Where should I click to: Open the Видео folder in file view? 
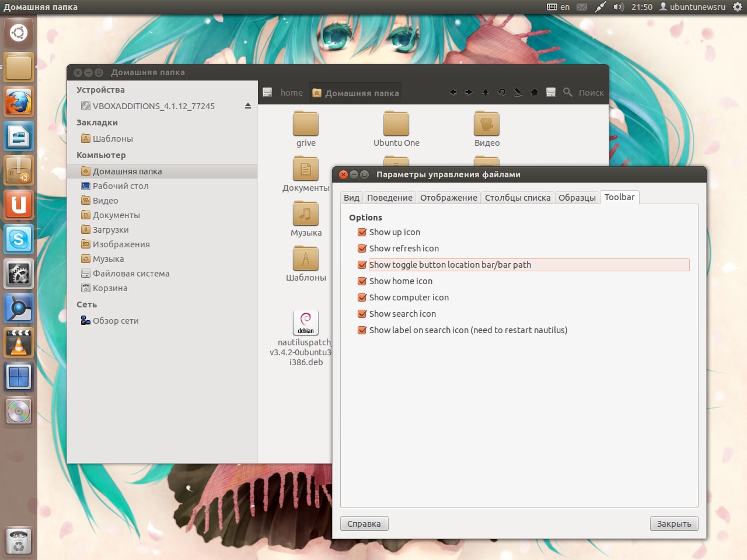[487, 129]
